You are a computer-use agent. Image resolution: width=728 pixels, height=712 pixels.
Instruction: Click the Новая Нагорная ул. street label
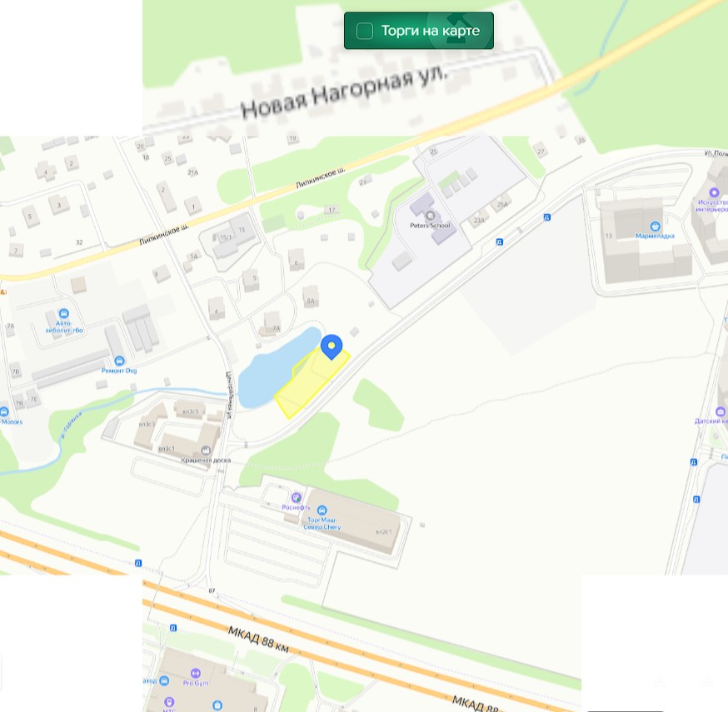(344, 92)
